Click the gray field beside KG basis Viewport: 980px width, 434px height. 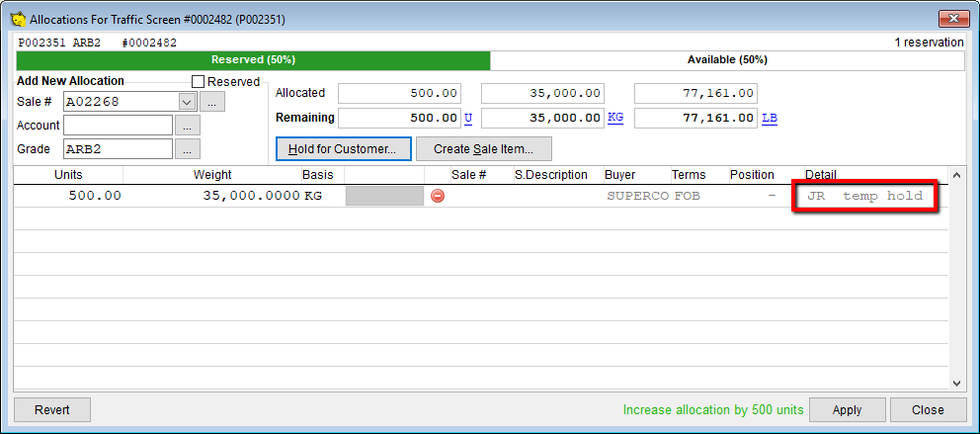tap(384, 196)
